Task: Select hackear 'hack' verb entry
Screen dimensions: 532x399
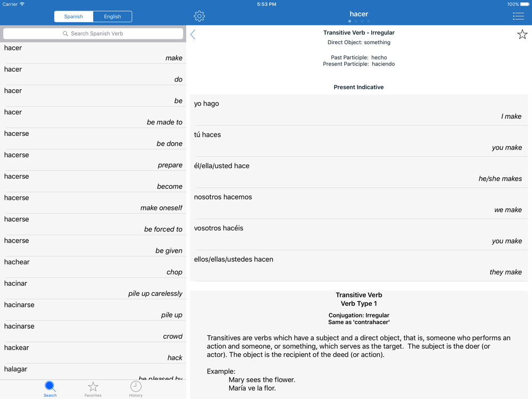Action: click(x=93, y=353)
